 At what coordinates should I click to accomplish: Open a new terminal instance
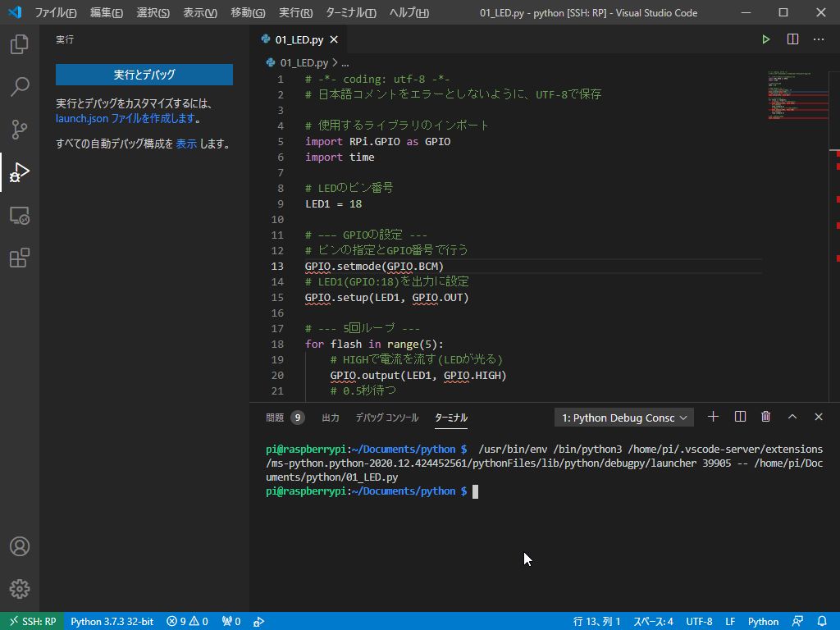(712, 417)
